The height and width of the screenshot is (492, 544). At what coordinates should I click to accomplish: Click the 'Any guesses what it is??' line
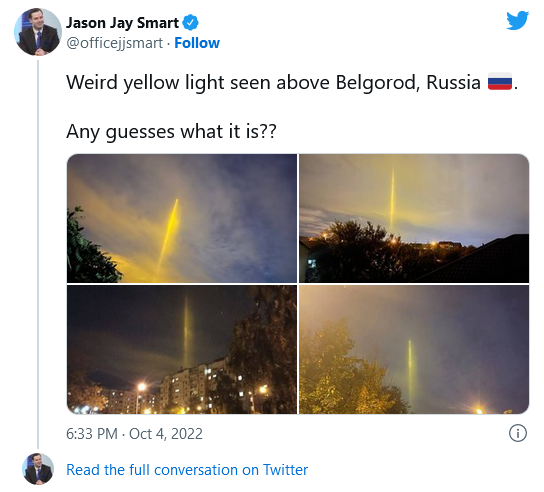point(171,132)
